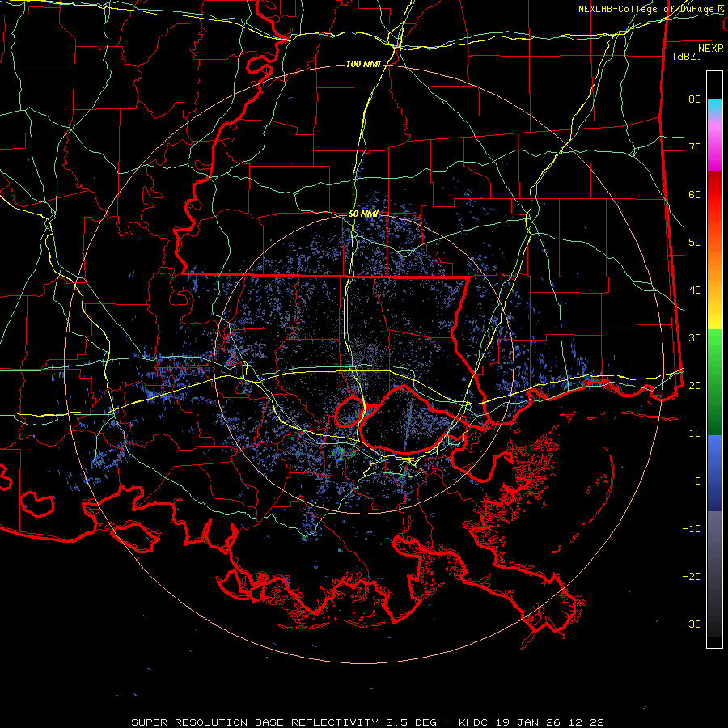Click the 30 dBZ scale value

pos(695,338)
